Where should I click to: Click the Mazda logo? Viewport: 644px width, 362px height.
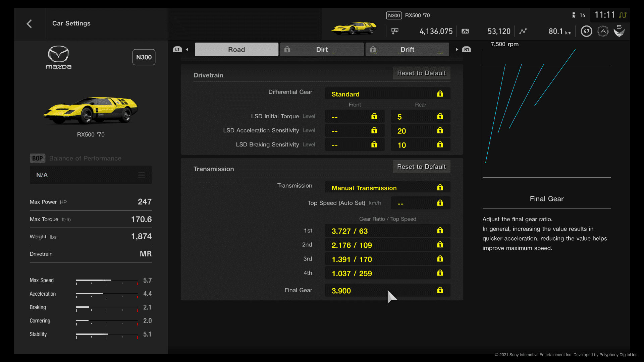(x=59, y=57)
